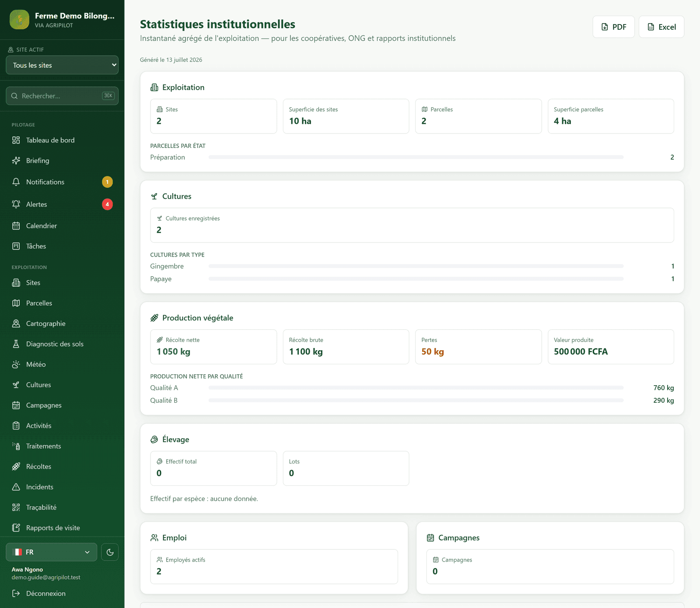Open Alertes in sidebar
The image size is (700, 608).
point(62,204)
